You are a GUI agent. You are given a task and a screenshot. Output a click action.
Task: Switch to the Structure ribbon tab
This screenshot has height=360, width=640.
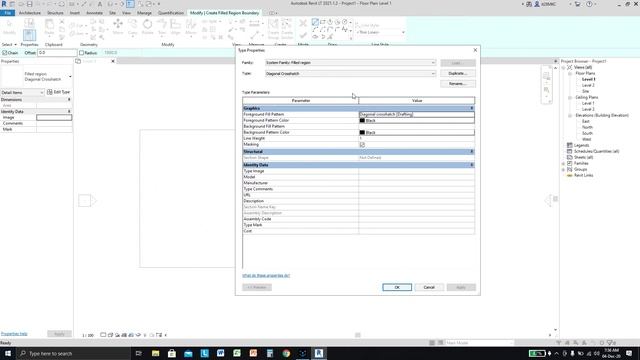[55, 13]
